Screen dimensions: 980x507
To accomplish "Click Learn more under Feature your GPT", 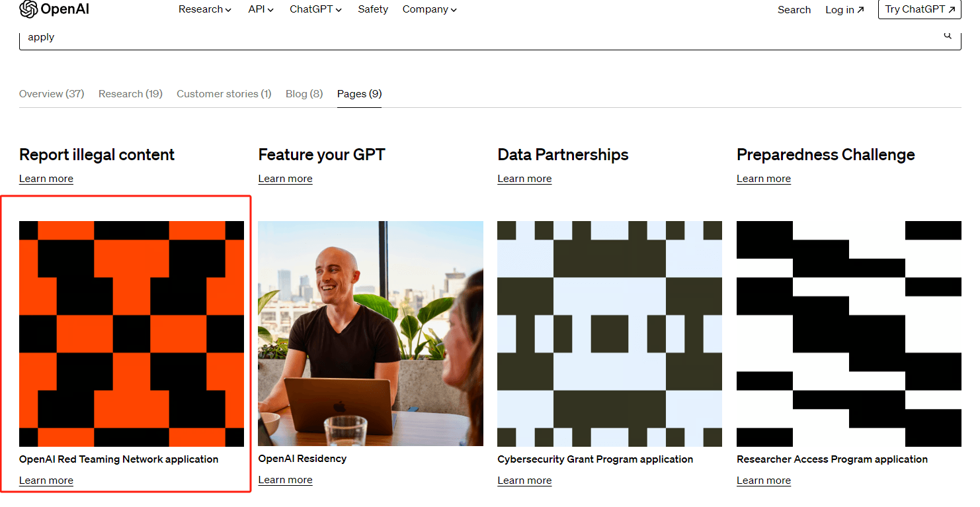I will [x=285, y=179].
